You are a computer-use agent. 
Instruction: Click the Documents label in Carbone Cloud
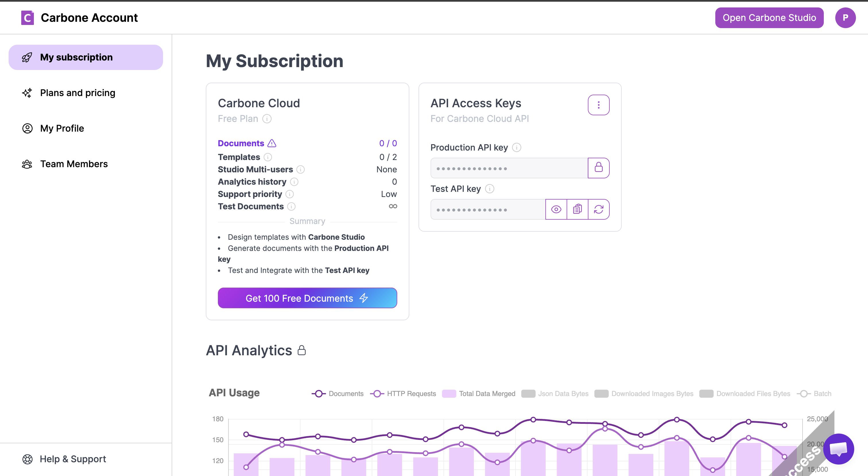pyautogui.click(x=241, y=143)
